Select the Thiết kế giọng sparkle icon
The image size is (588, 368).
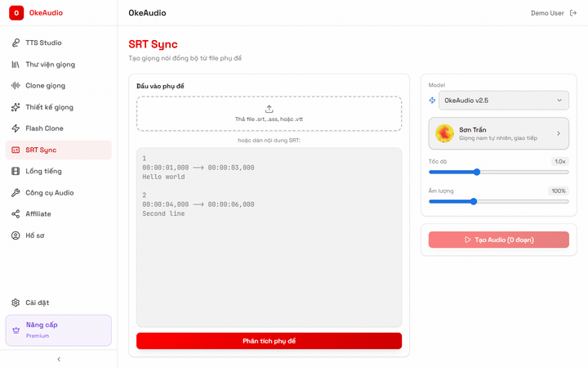click(x=16, y=107)
